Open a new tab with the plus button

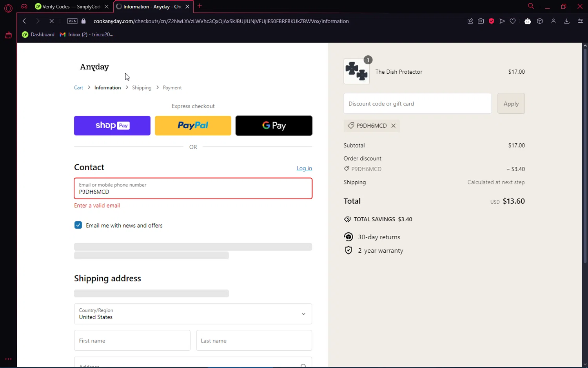[x=200, y=6]
